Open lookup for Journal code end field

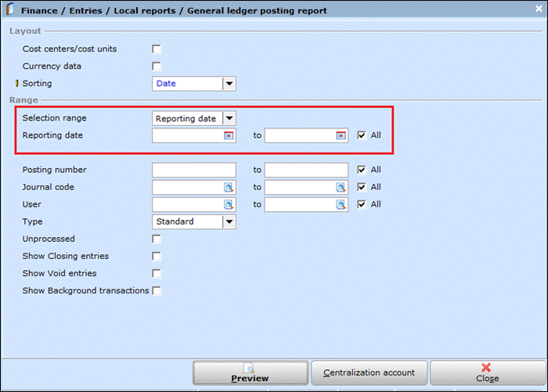341,188
